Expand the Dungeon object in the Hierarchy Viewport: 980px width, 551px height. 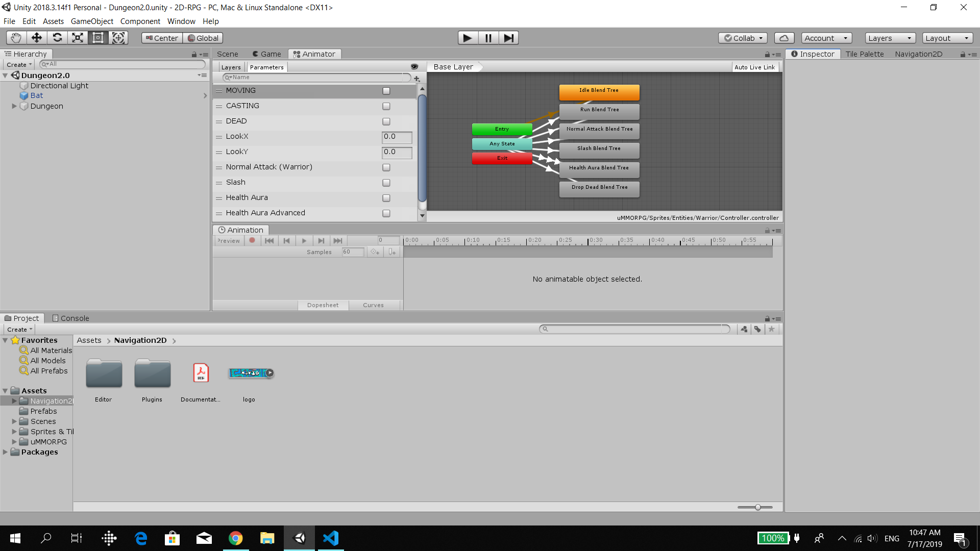tap(14, 106)
